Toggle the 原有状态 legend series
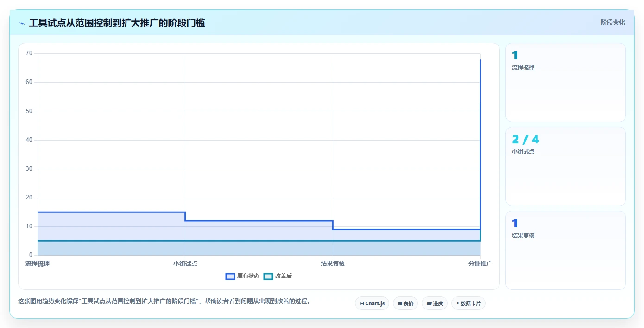644x328 pixels. [242, 276]
